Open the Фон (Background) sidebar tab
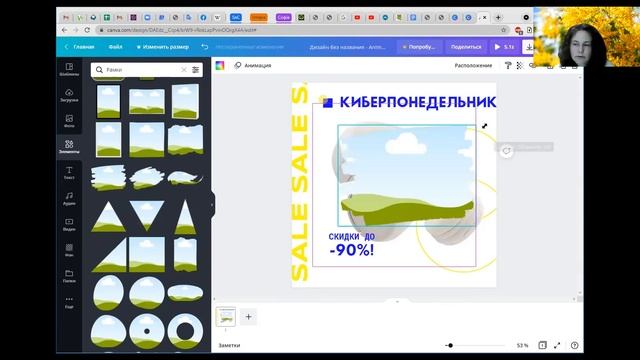This screenshot has height=360, width=640. point(69,250)
